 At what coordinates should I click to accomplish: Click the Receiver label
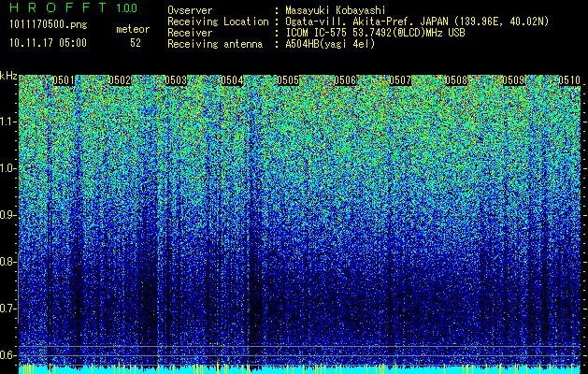[x=190, y=33]
